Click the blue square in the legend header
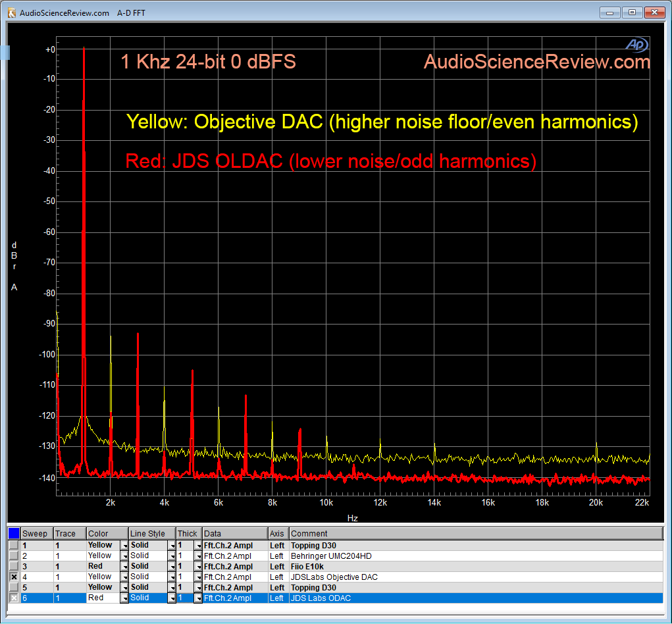The width and height of the screenshot is (672, 624). click(14, 533)
